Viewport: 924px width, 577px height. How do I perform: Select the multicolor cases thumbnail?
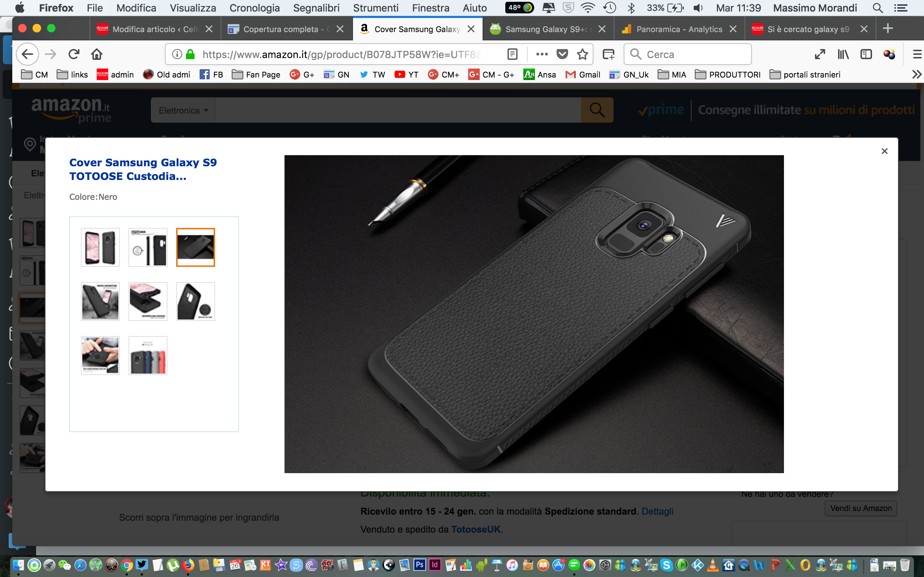point(148,355)
